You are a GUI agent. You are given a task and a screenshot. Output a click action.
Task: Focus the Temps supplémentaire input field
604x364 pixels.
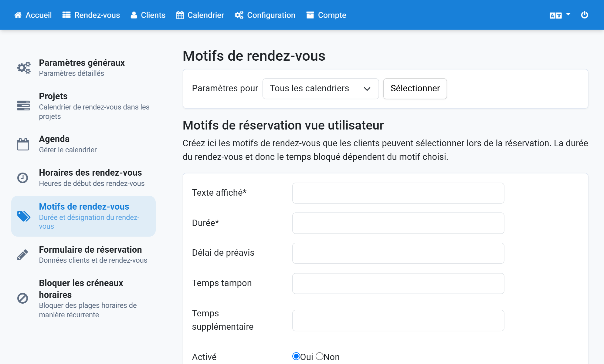398,321
